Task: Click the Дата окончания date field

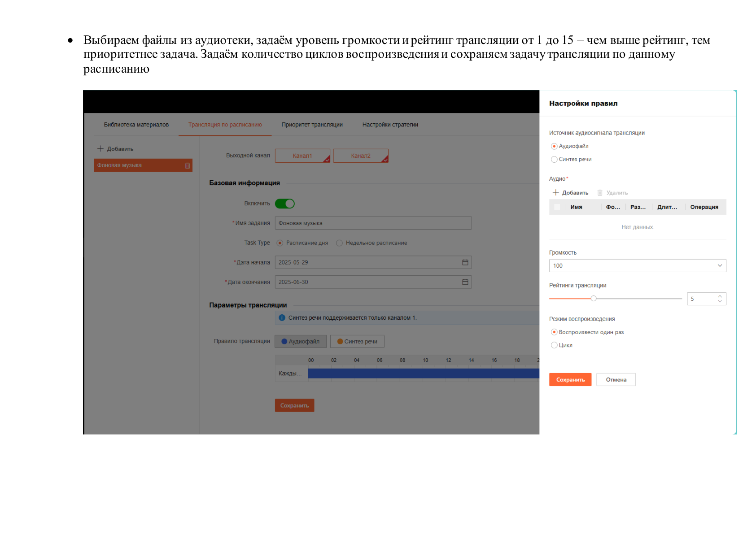Action: (373, 282)
